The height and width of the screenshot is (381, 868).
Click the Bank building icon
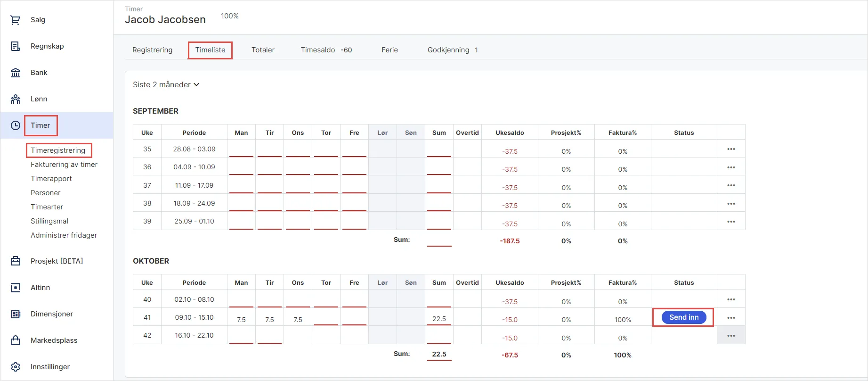[16, 73]
